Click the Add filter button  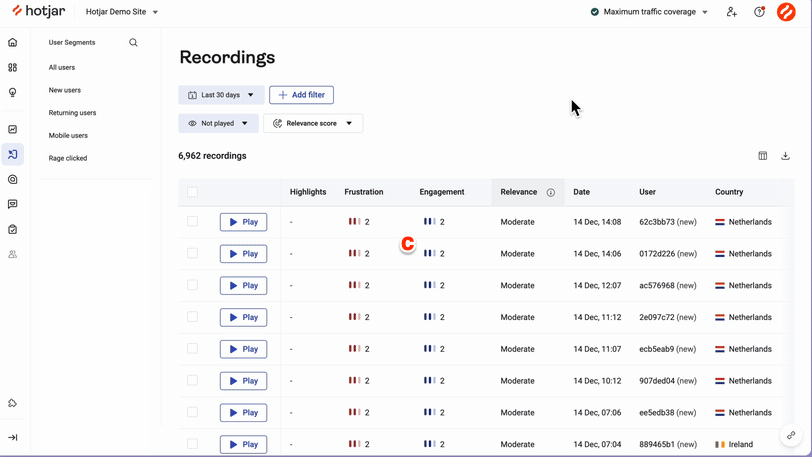click(301, 95)
